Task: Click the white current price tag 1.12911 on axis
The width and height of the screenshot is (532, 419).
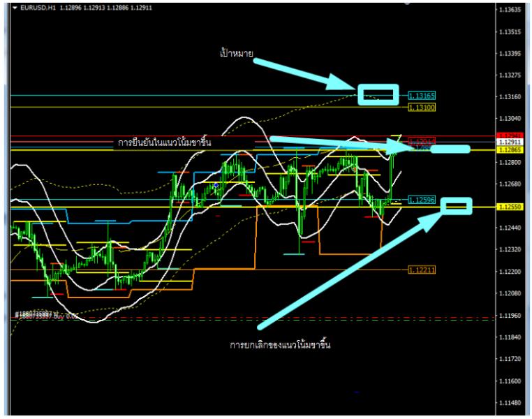Action: [x=510, y=142]
